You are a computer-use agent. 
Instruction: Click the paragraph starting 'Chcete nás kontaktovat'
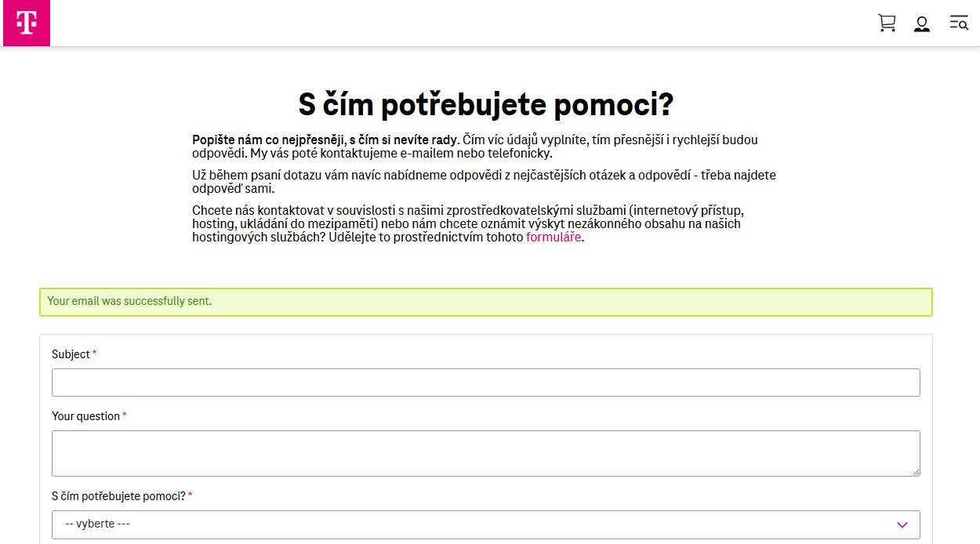click(x=467, y=224)
